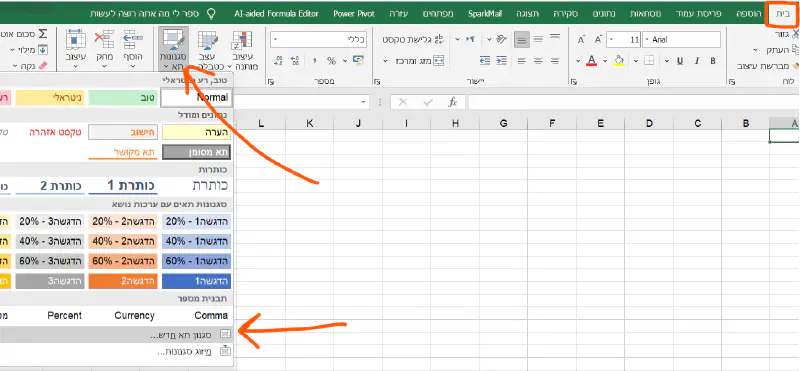
Task: Apply the solid blue הדגשה1 style swatch
Action: click(x=196, y=281)
